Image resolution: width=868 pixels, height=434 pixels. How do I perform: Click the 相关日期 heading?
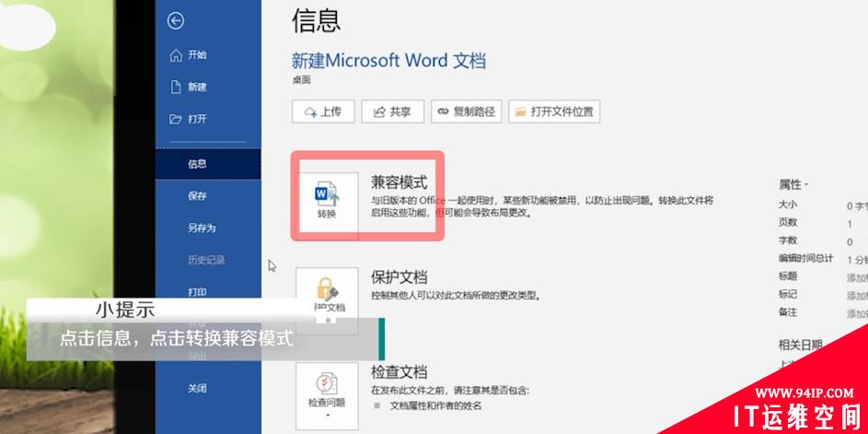click(801, 345)
